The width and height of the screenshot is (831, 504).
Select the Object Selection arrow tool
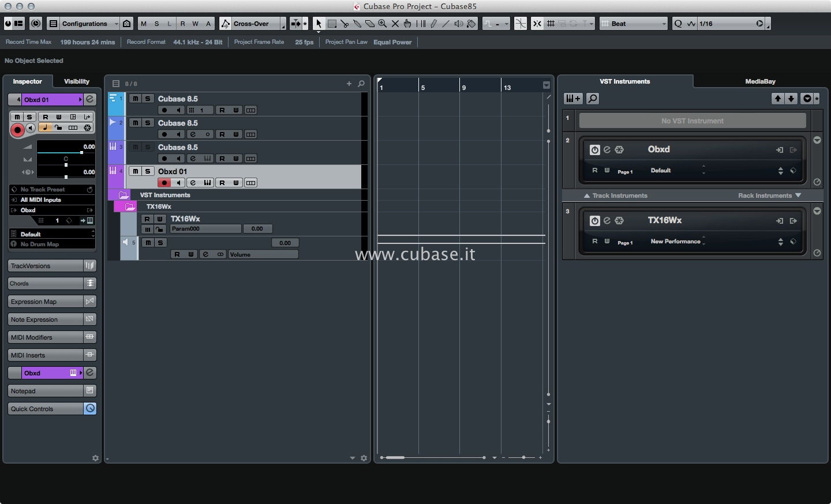pyautogui.click(x=319, y=24)
